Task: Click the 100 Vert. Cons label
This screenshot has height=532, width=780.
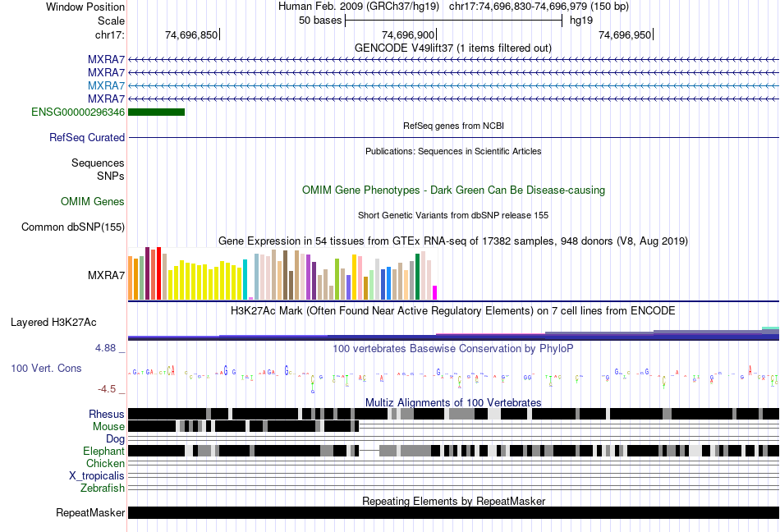Action: pyautogui.click(x=46, y=368)
